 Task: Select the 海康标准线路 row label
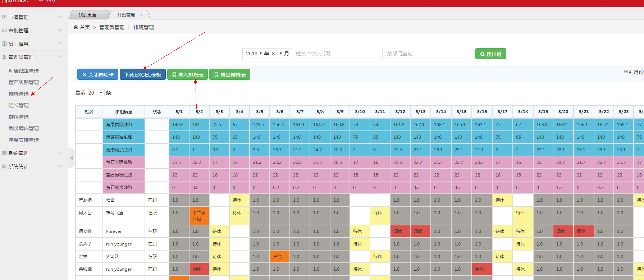click(x=124, y=137)
